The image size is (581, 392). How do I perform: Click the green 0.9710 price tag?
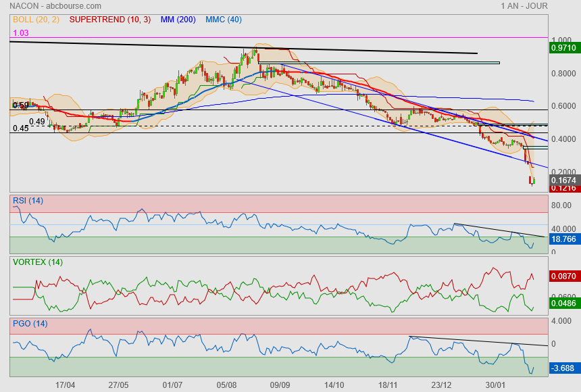[x=563, y=48]
